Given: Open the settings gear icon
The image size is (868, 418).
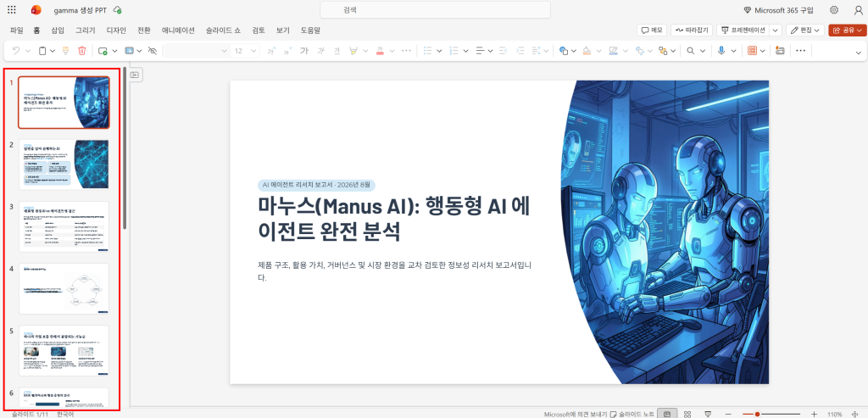Looking at the screenshot, I should pyautogui.click(x=834, y=10).
